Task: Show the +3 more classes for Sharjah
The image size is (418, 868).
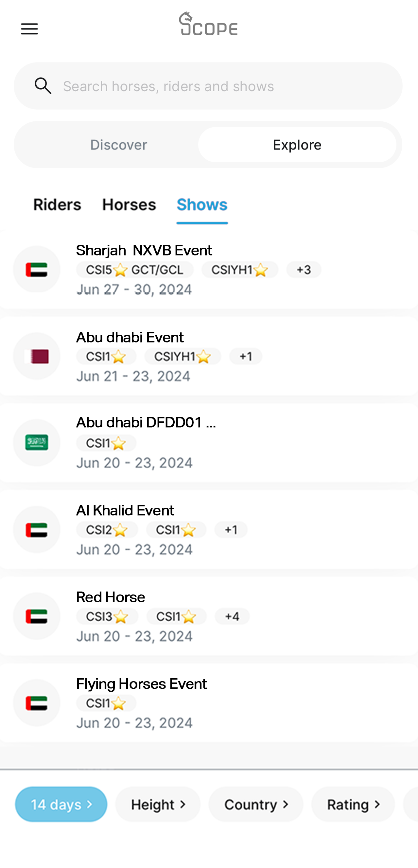Action: [304, 270]
